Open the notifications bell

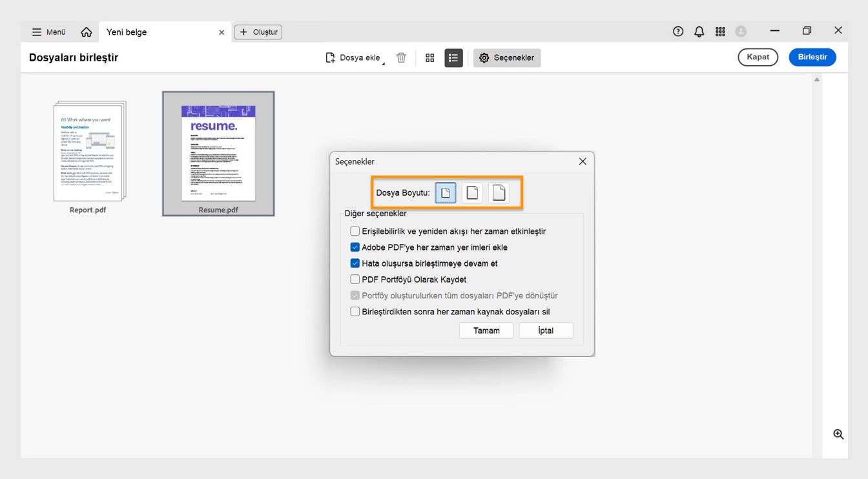click(x=699, y=31)
